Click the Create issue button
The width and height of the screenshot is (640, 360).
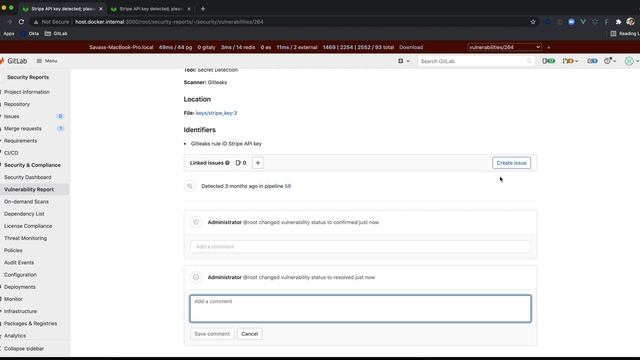coord(511,163)
